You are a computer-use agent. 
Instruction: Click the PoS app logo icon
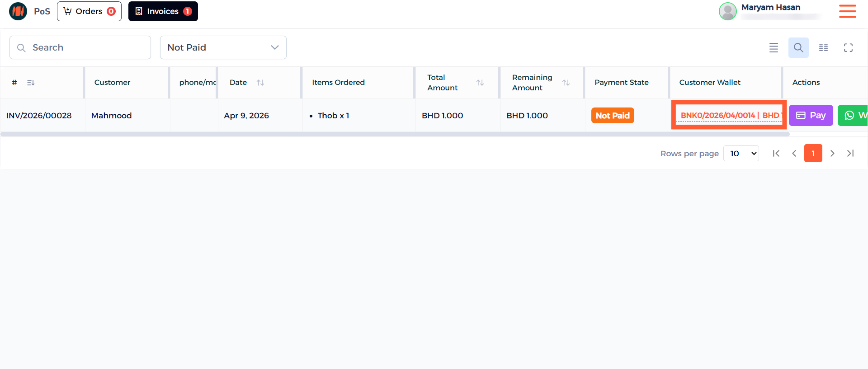18,11
